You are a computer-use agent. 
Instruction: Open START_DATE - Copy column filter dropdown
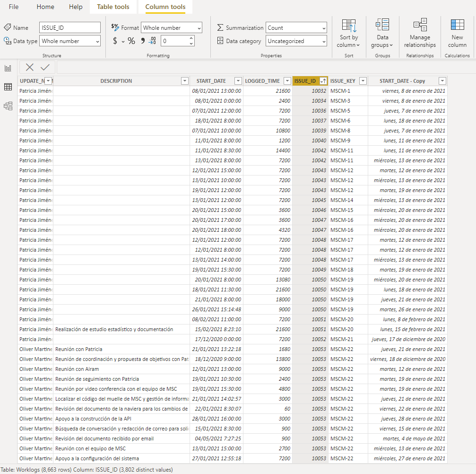(x=442, y=81)
